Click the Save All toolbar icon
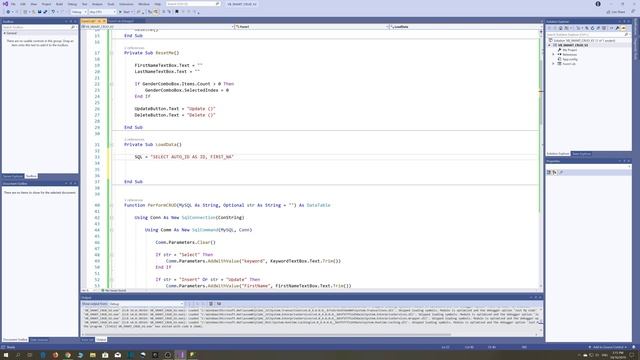This screenshot has width=640, height=360. point(45,12)
